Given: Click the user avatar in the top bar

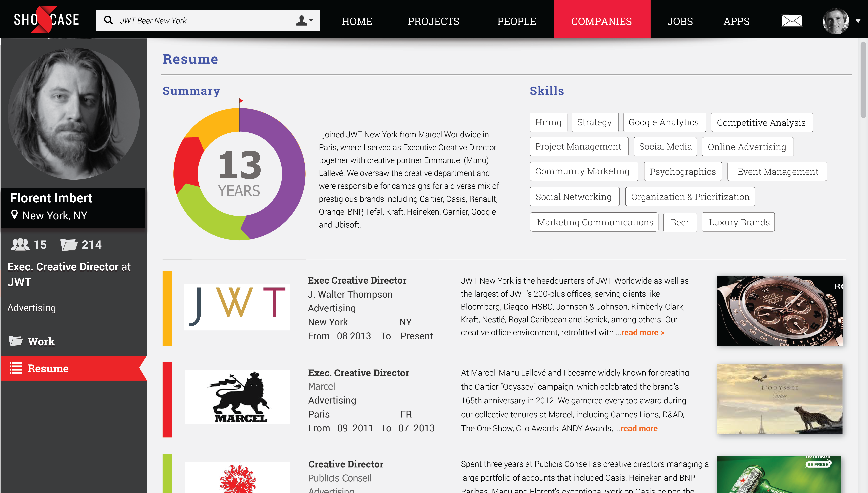Looking at the screenshot, I should click(x=835, y=21).
